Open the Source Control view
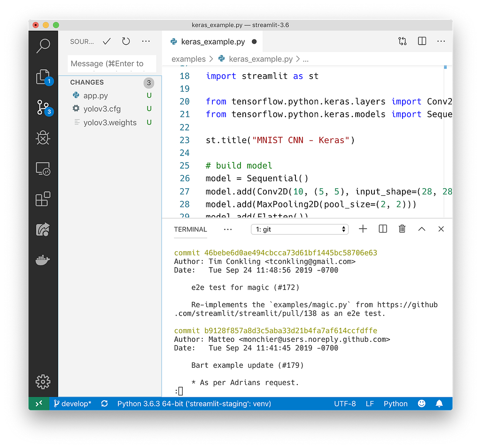Image resolution: width=481 pixels, height=448 pixels. point(43,108)
